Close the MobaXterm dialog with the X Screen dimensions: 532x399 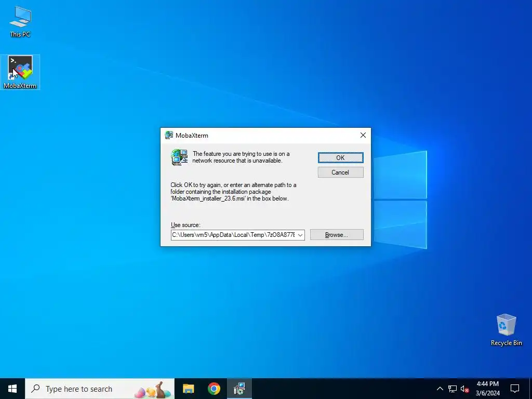(363, 136)
